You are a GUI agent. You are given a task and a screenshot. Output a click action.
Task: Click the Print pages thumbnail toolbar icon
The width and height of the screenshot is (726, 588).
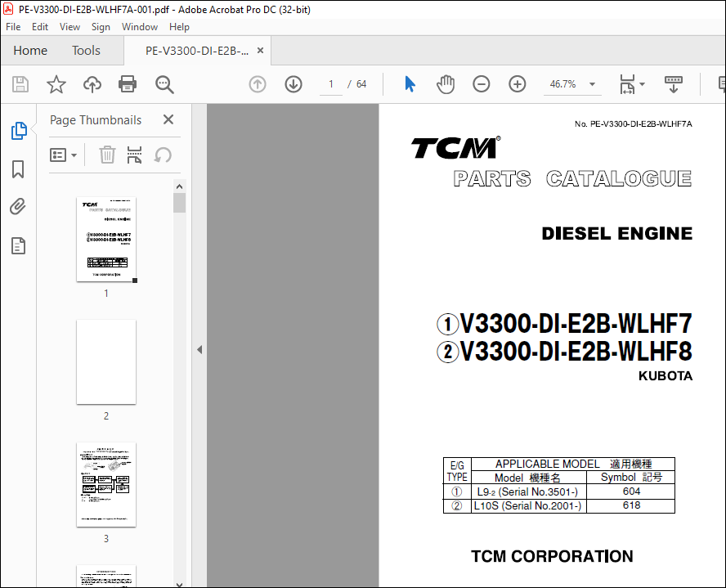point(134,155)
